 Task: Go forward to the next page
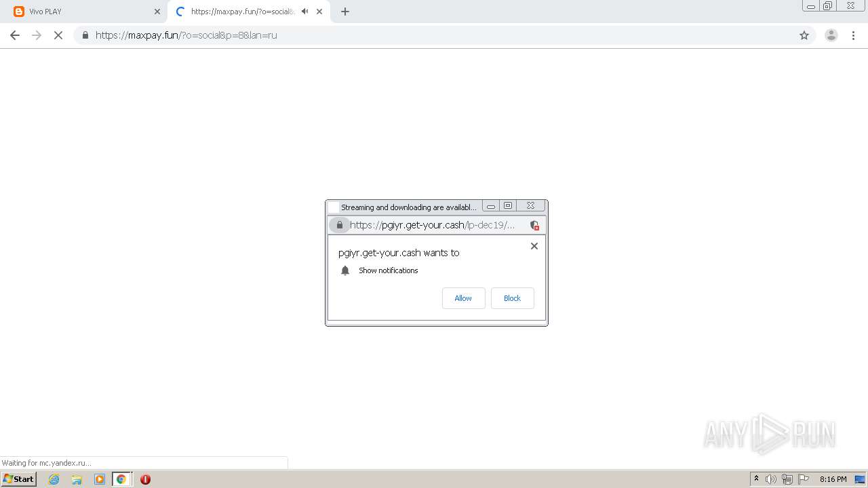(x=37, y=35)
